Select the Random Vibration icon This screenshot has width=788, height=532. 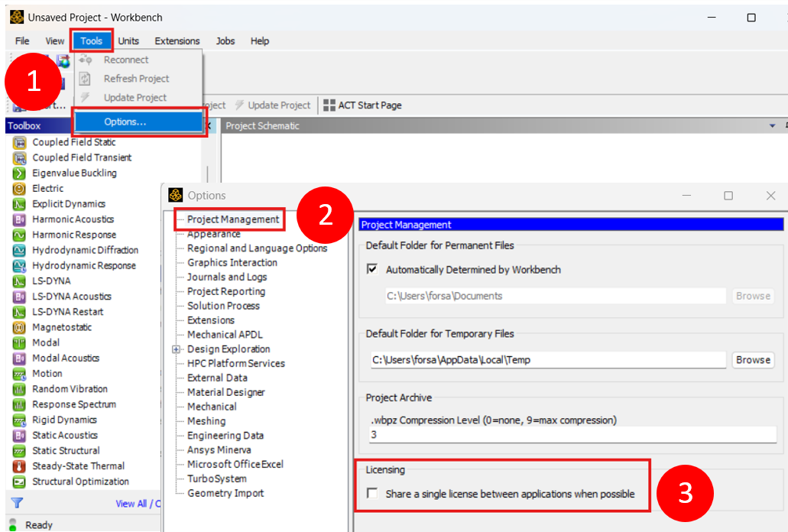[19, 389]
